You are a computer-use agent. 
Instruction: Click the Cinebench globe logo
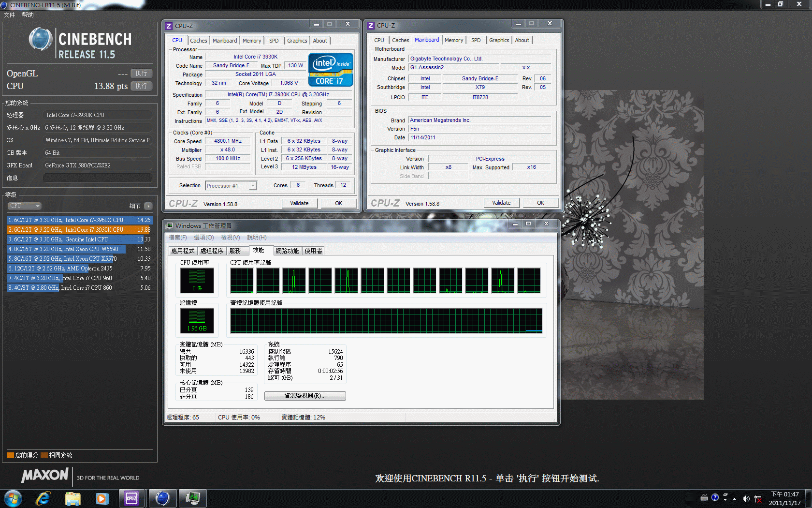(41, 39)
